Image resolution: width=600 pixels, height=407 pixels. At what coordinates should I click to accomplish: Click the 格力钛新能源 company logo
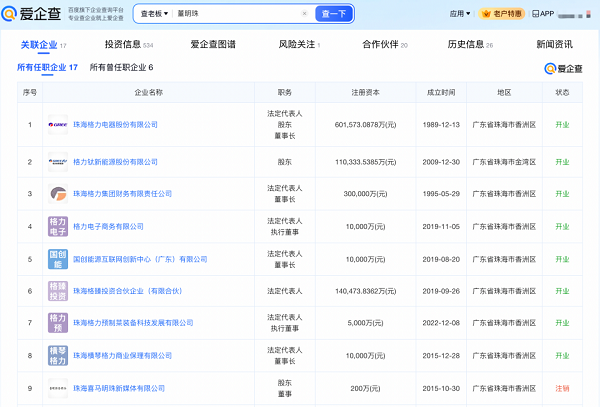58,161
